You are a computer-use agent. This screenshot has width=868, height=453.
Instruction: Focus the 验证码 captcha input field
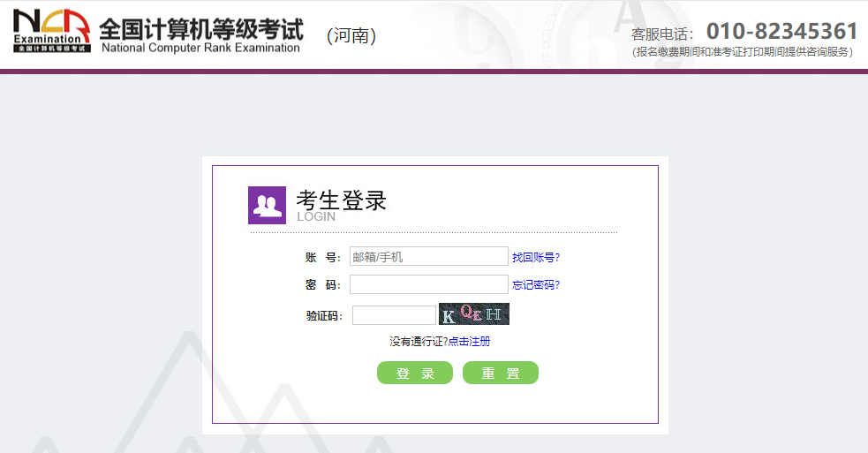coord(394,315)
